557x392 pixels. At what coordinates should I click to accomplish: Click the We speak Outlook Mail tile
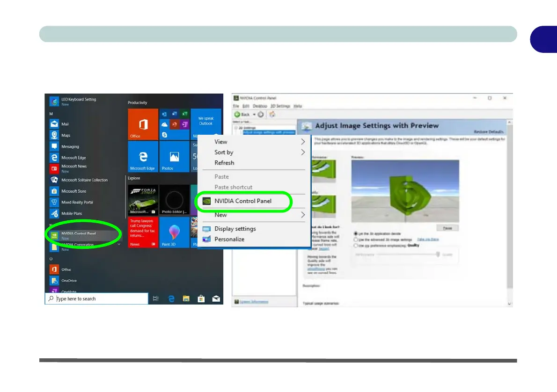click(x=205, y=124)
